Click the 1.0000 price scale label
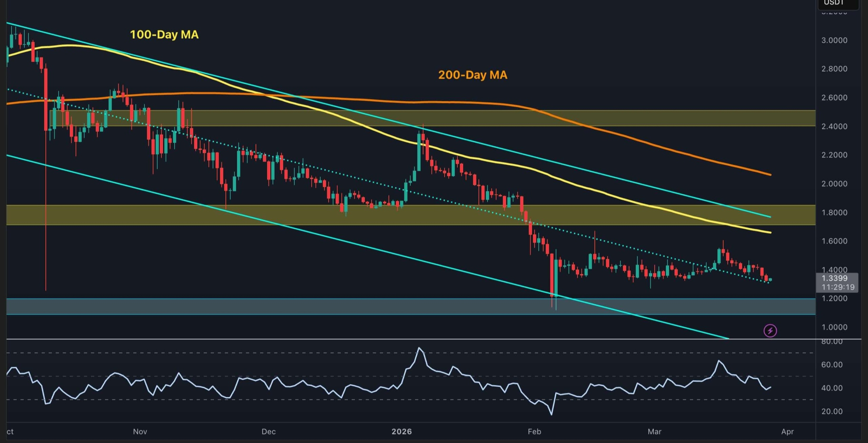Image resolution: width=868 pixels, height=443 pixels. [834, 327]
